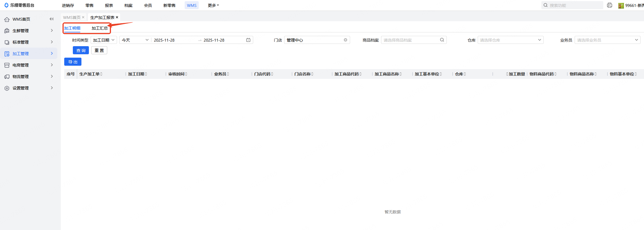This screenshot has height=230, width=644.
Task: Sort by 审核时间 column
Action: click(186, 74)
